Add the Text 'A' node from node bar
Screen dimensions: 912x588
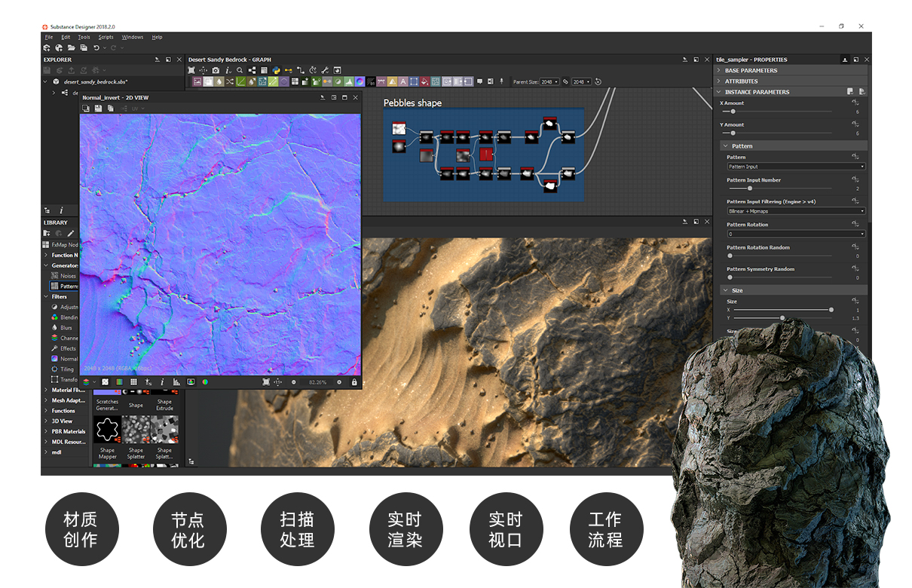[x=403, y=81]
